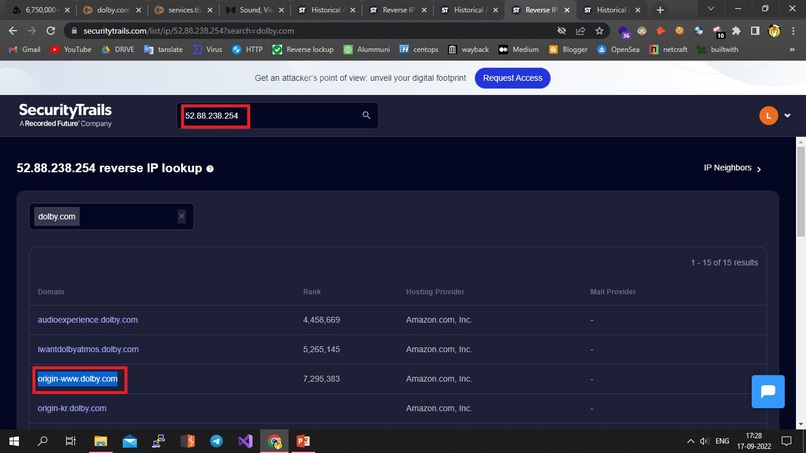The image size is (806, 453).
Task: Open wayback bookmark
Action: pos(468,49)
